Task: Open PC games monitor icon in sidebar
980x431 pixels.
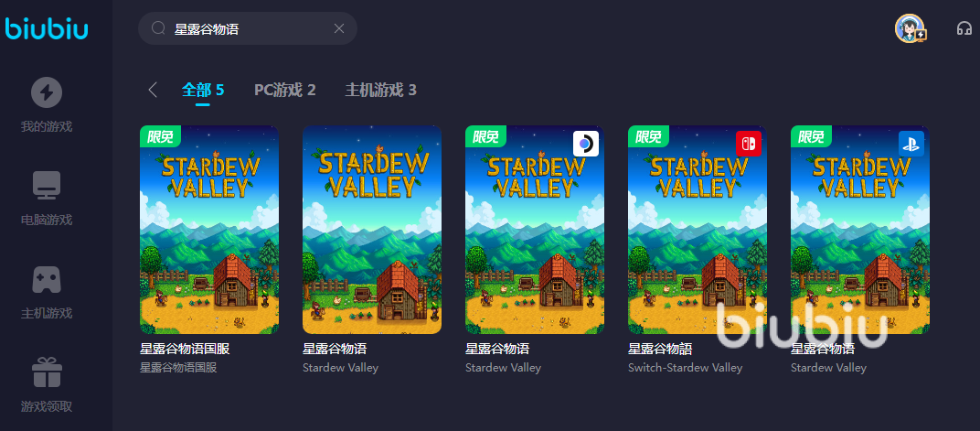Action: pos(47,185)
